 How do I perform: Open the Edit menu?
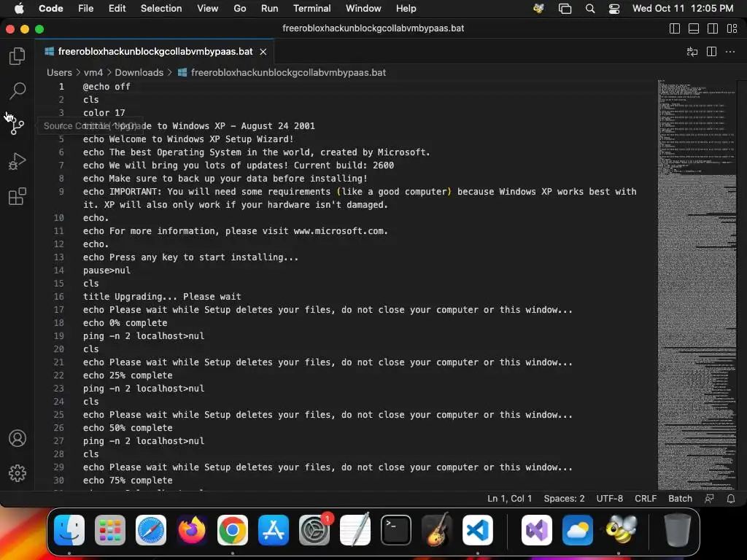[117, 9]
